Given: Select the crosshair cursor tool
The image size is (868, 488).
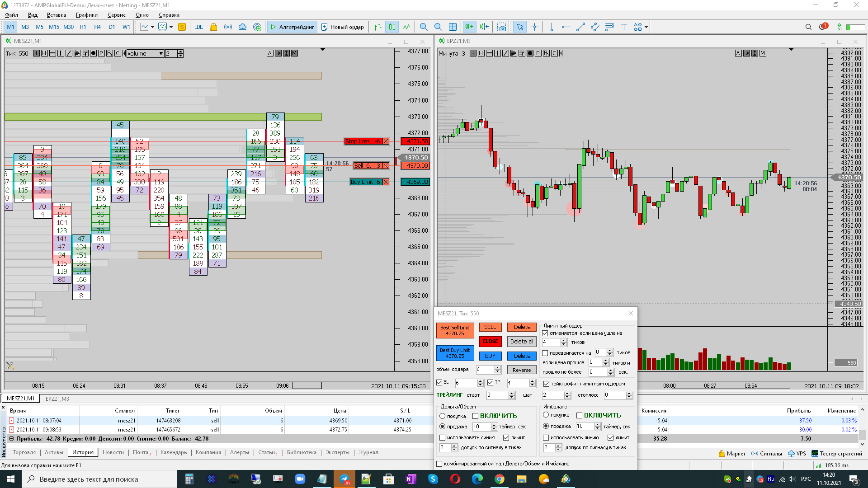Looking at the screenshot, I should point(534,27).
